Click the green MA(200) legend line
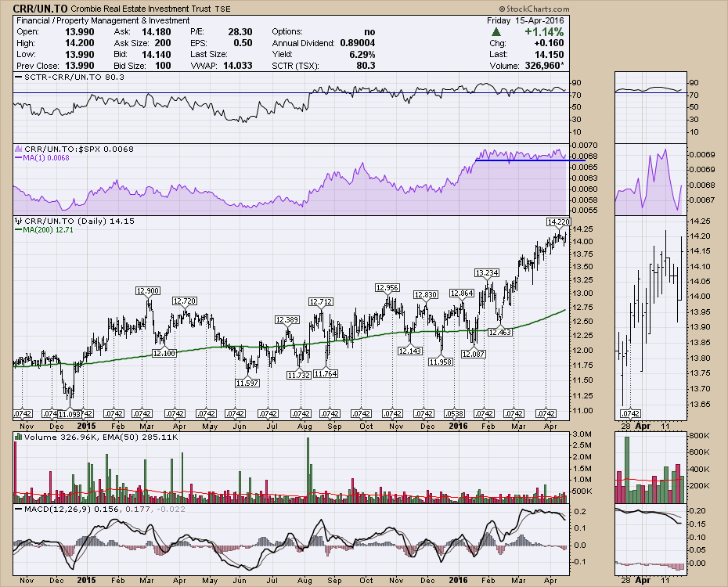 (x=19, y=229)
